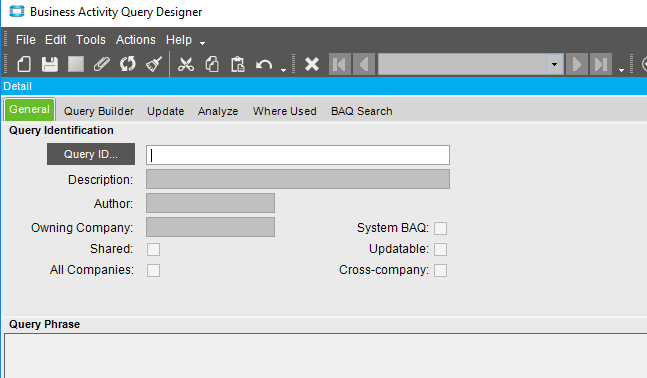Toggle the Updatable checkbox
The image size is (647, 378).
pos(440,249)
